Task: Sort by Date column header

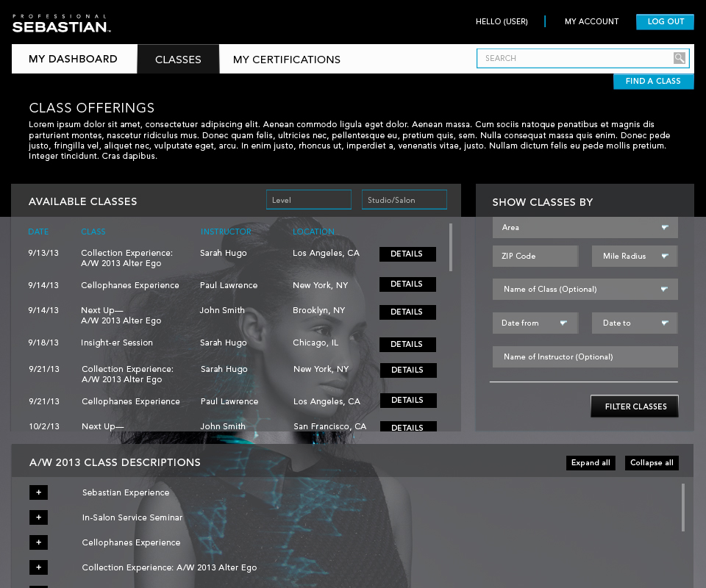Action: point(38,232)
